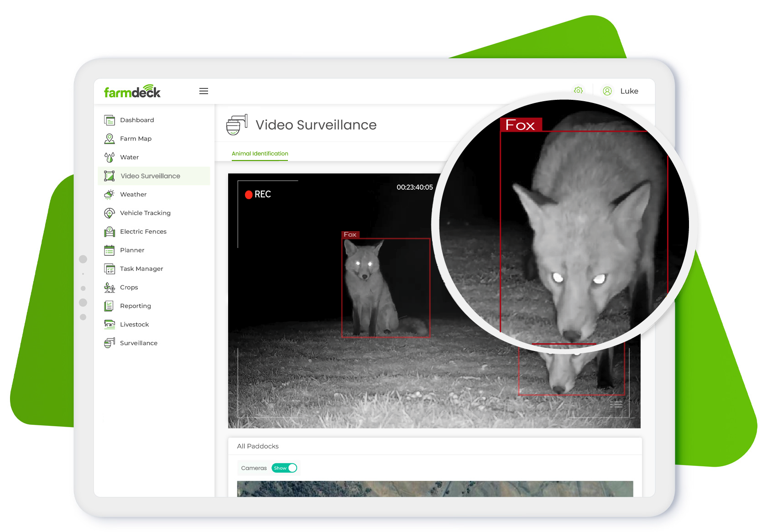The image size is (767, 532).
Task: Click the Water droplets icon
Action: [x=110, y=157]
